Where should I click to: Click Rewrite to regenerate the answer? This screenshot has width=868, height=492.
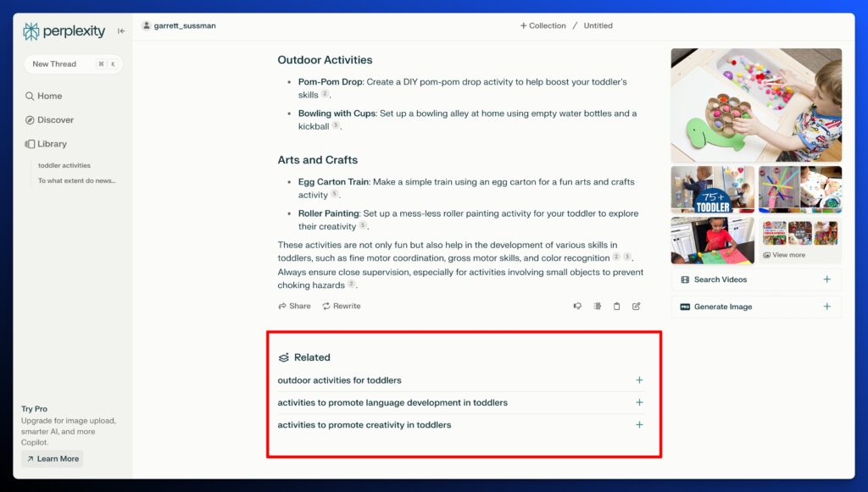click(342, 307)
